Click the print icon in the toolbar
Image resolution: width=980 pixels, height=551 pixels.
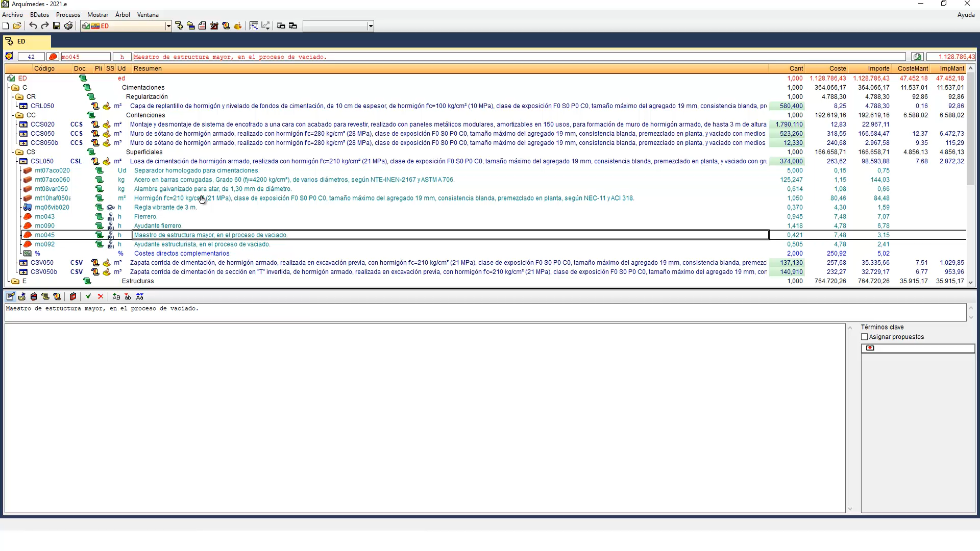pyautogui.click(x=68, y=26)
